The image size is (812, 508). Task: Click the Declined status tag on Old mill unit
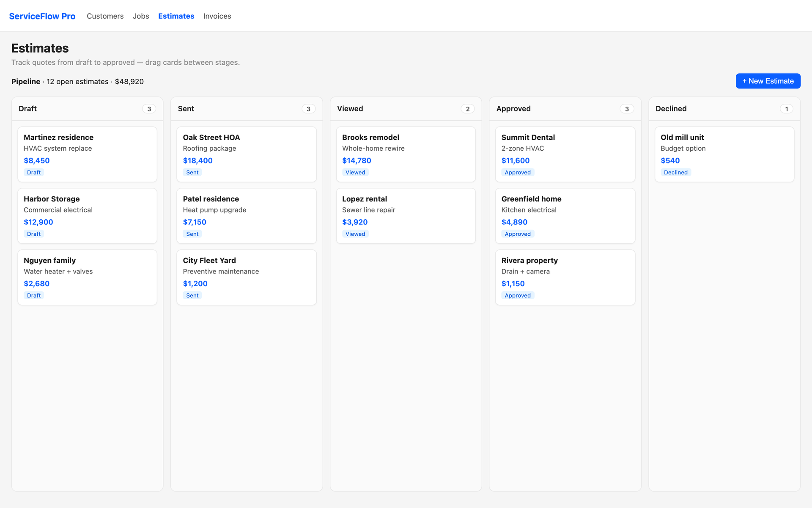tap(676, 172)
